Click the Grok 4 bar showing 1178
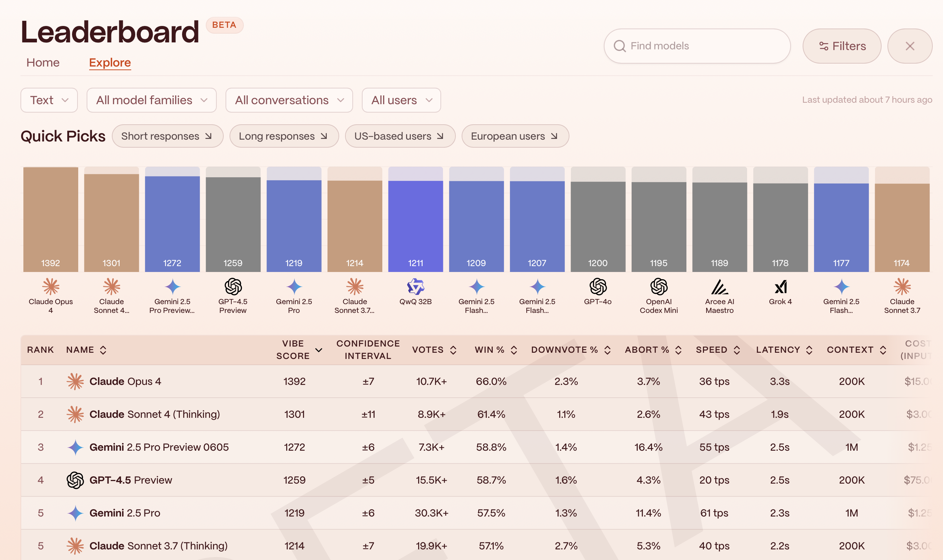The width and height of the screenshot is (943, 560). [780, 228]
